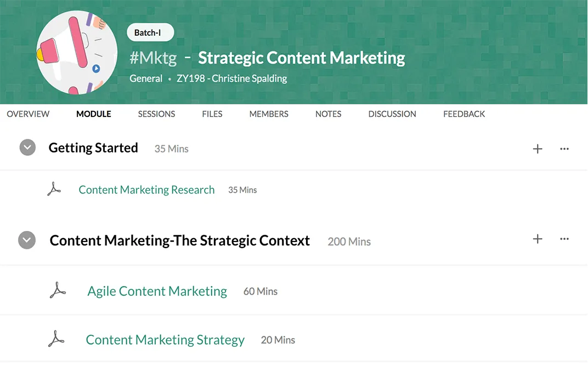Open the DISCUSSION tab
Image resolution: width=588 pixels, height=388 pixels.
[x=392, y=114]
